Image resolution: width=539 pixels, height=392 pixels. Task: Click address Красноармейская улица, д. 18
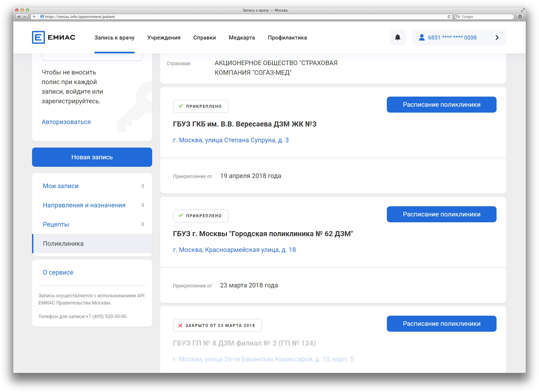tap(234, 250)
